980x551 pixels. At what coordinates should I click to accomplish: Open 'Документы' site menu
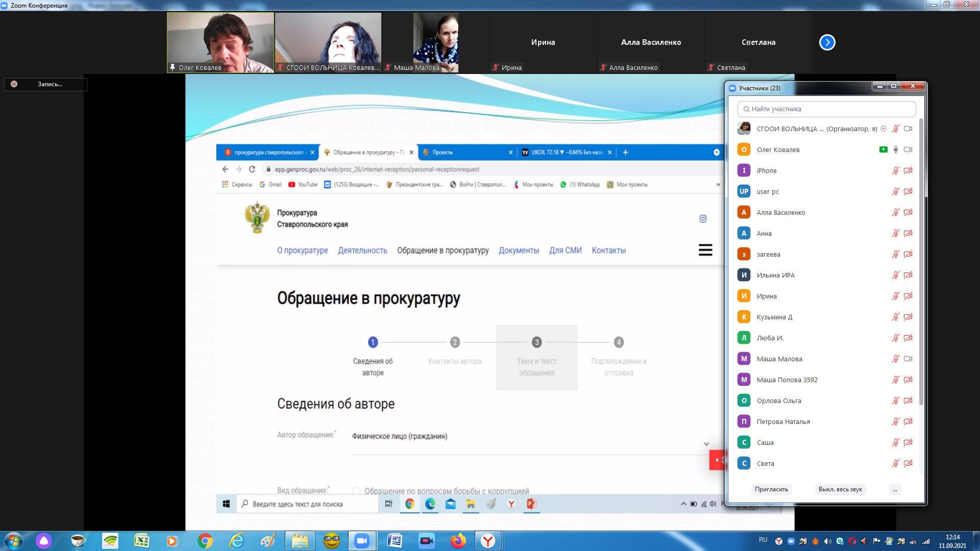519,251
